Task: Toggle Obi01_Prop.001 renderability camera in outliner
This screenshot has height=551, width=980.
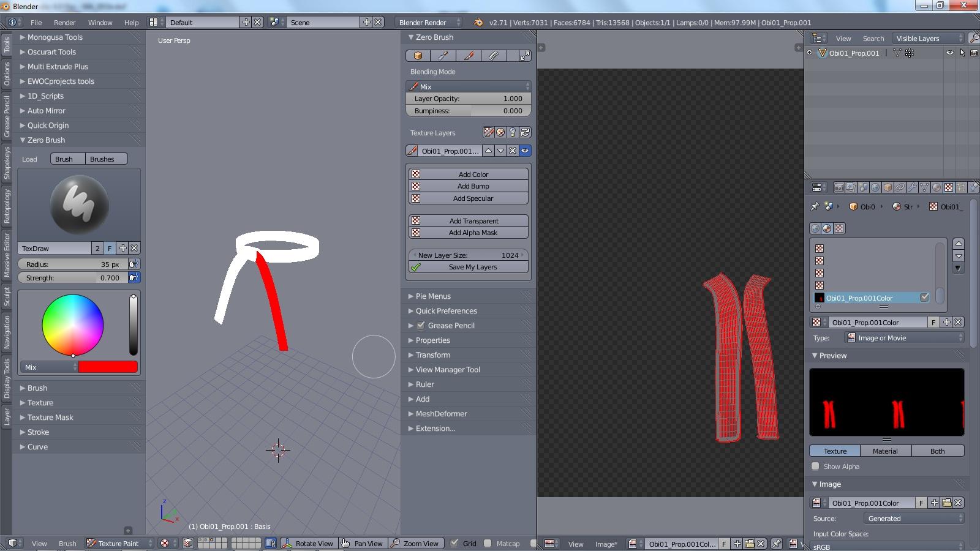Action: coord(974,53)
